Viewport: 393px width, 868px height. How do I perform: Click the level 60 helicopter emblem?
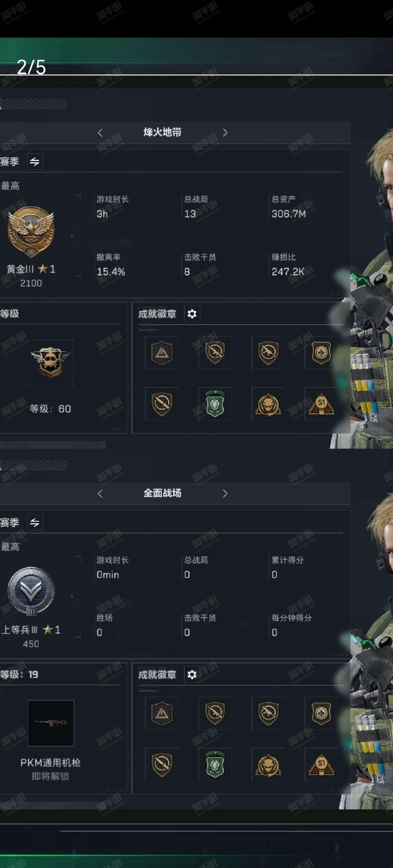pyautogui.click(x=50, y=362)
